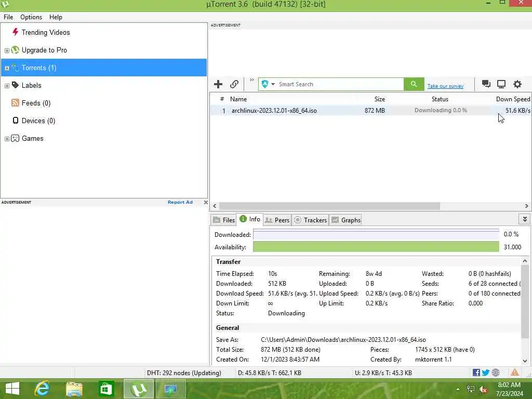The height and width of the screenshot is (399, 532).
Task: Click the Take our survey link
Action: click(445, 86)
